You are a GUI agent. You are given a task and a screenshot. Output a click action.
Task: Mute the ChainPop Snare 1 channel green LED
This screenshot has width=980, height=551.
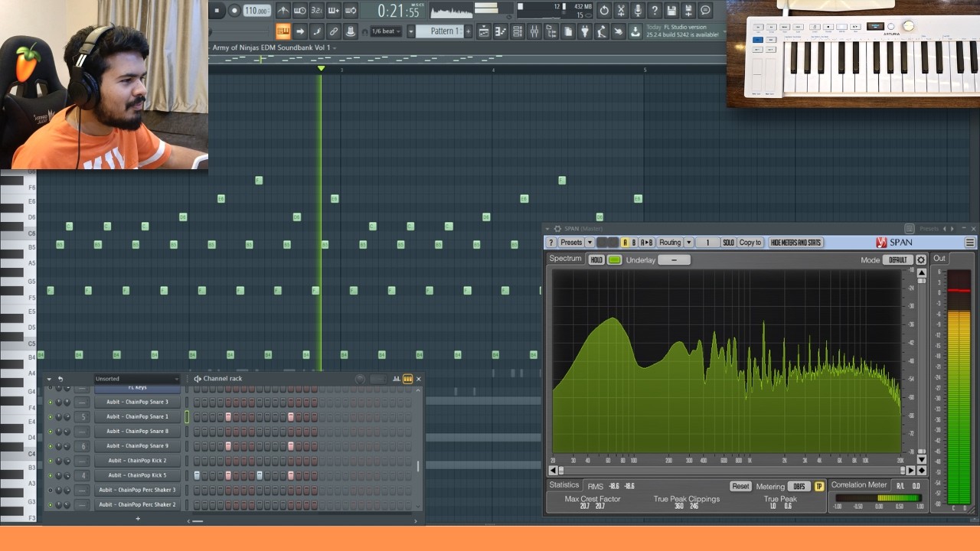tap(51, 417)
